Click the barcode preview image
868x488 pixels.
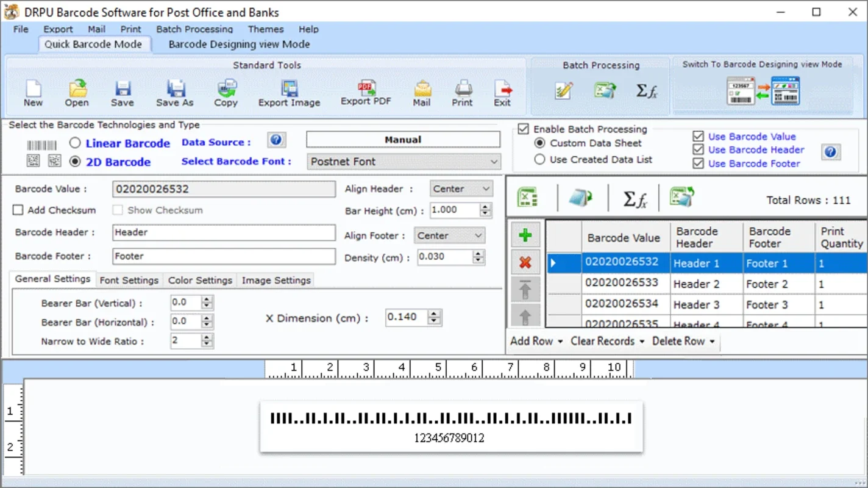451,427
